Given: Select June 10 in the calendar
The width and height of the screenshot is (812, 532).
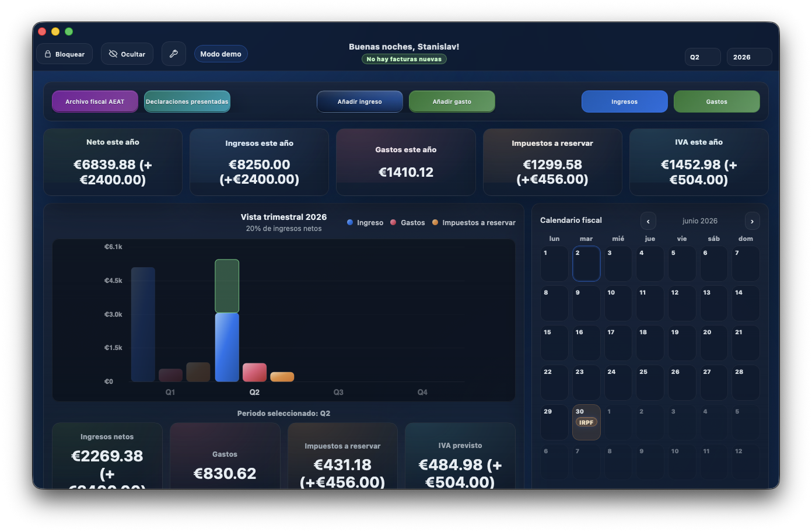Looking at the screenshot, I should (618, 303).
